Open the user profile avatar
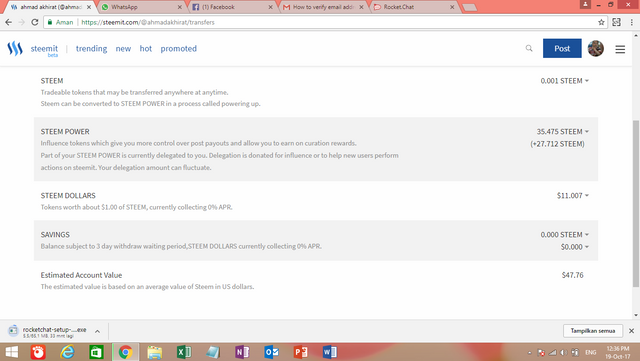 (596, 49)
